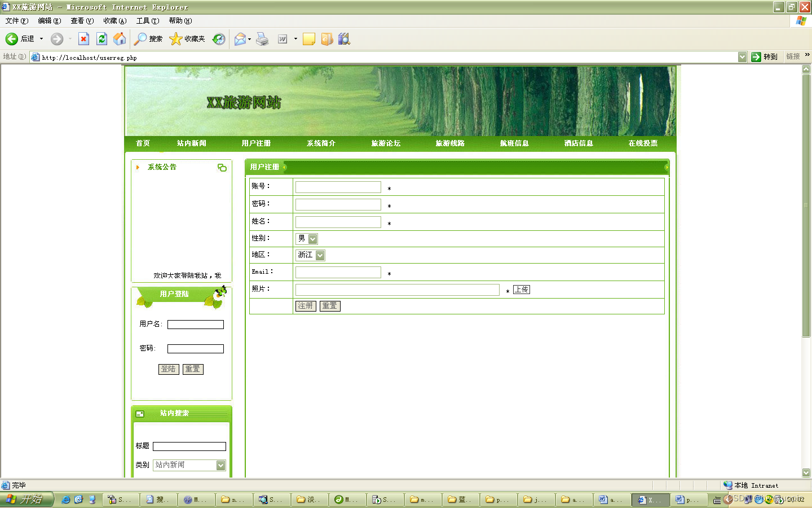Click 重置 button in the registration form

click(330, 306)
